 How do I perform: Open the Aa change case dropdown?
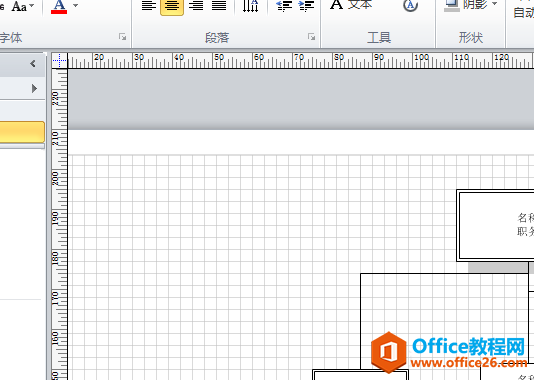pos(22,6)
